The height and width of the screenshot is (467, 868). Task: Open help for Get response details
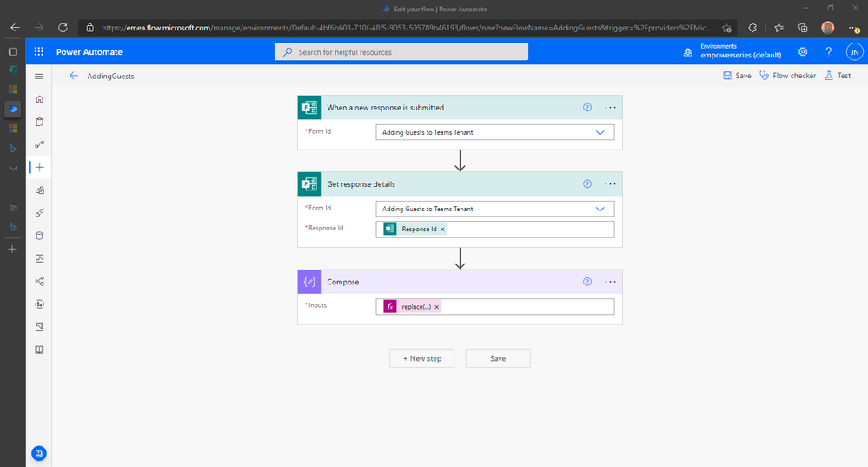tap(587, 183)
